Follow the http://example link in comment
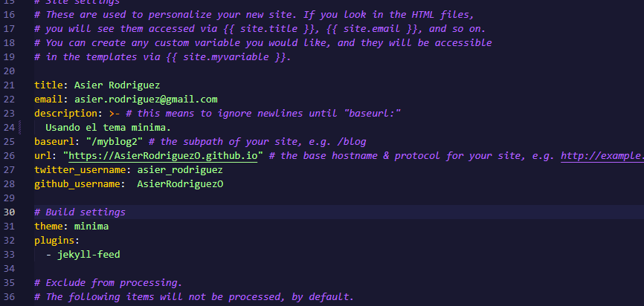The image size is (644, 306). tap(602, 156)
